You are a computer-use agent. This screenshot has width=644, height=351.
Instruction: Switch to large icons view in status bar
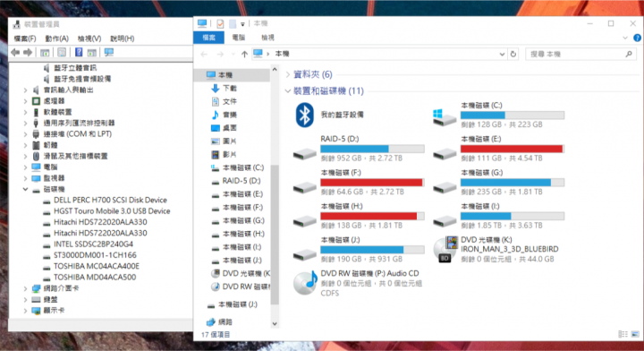coord(635,334)
